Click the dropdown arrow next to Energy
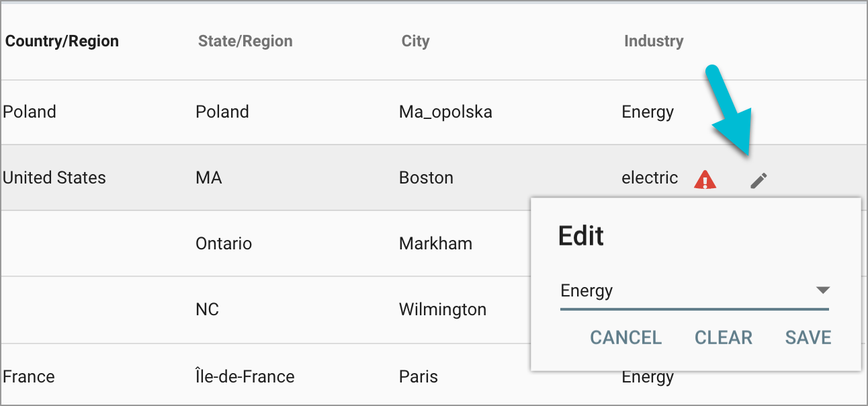This screenshot has height=406, width=868. click(x=822, y=290)
